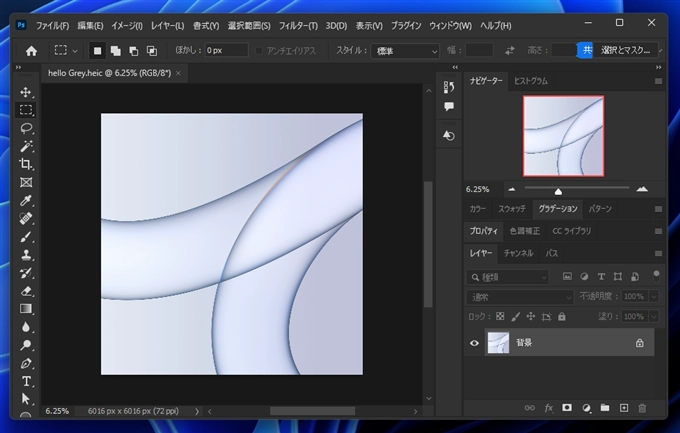Hide the 背景 layer visibility
This screenshot has width=680, height=433.
[474, 343]
